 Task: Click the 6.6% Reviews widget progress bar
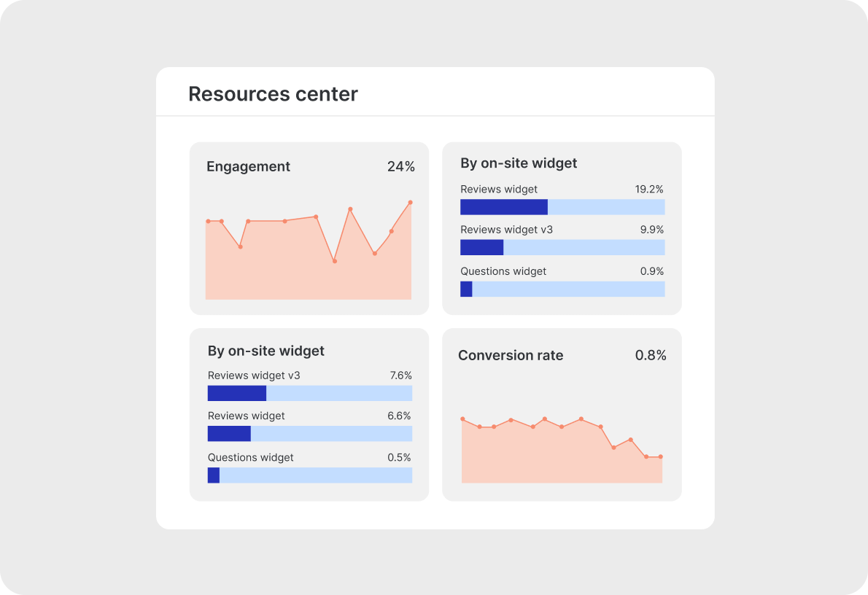tap(310, 434)
